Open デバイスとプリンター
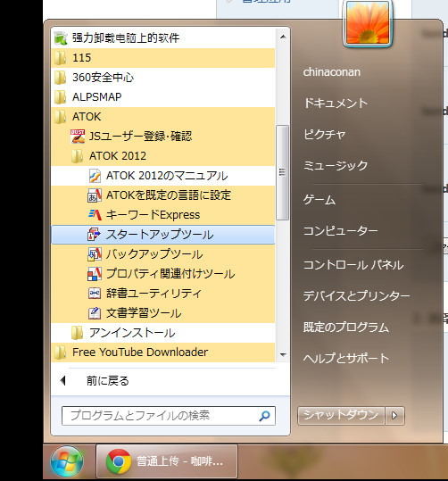This screenshot has width=448, height=481. pos(357,296)
